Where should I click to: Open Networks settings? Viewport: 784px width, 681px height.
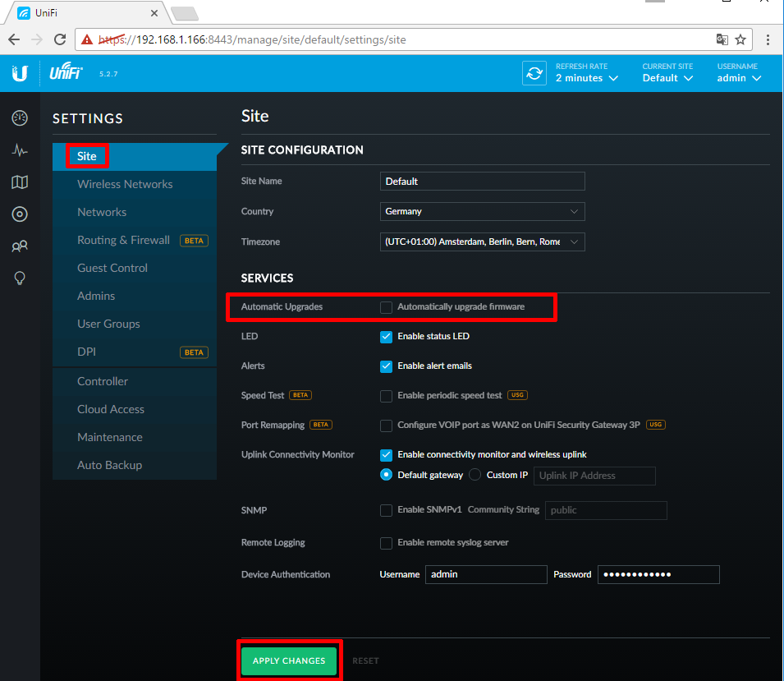(x=135, y=212)
